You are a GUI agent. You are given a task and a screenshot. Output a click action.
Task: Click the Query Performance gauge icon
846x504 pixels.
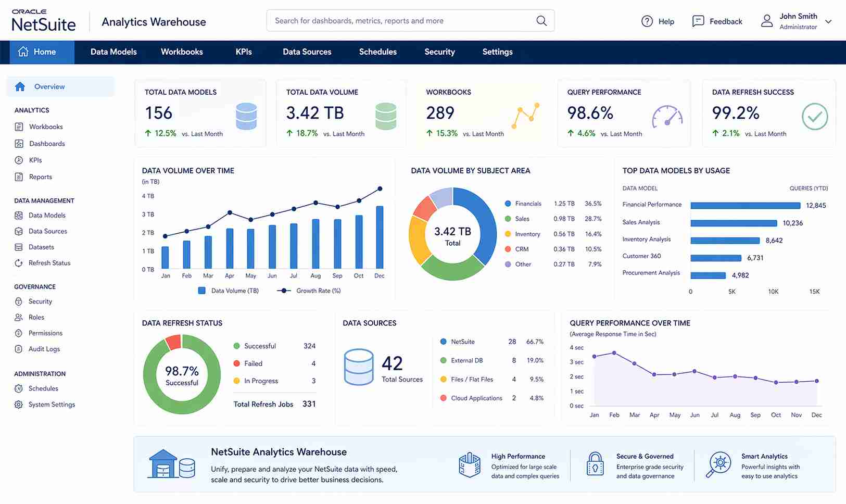click(x=667, y=117)
